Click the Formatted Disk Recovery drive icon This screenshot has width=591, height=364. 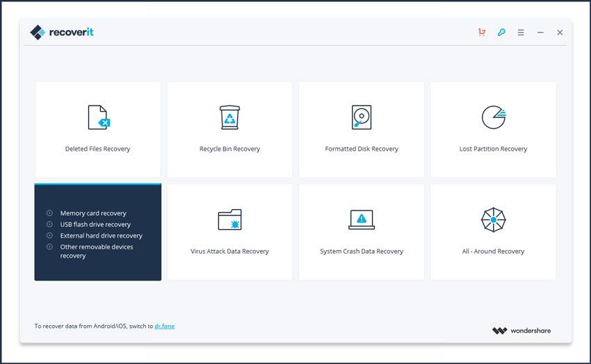pyautogui.click(x=362, y=117)
